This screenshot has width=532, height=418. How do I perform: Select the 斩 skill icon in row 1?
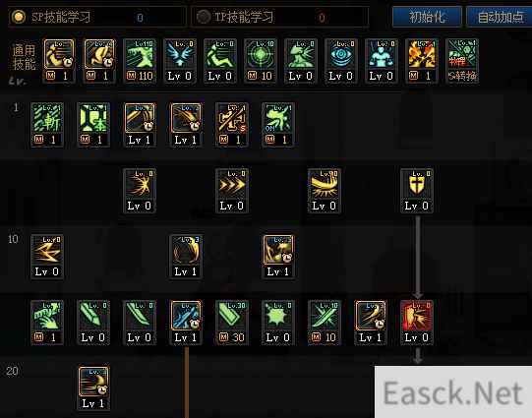point(47,118)
